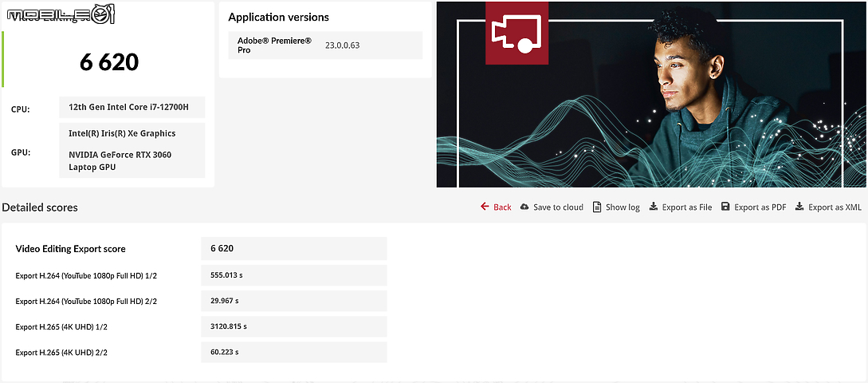Screen dimensions: 868x383
Task: Click Intel(R) Iris(R) Xe Graphics text
Action: 122,133
